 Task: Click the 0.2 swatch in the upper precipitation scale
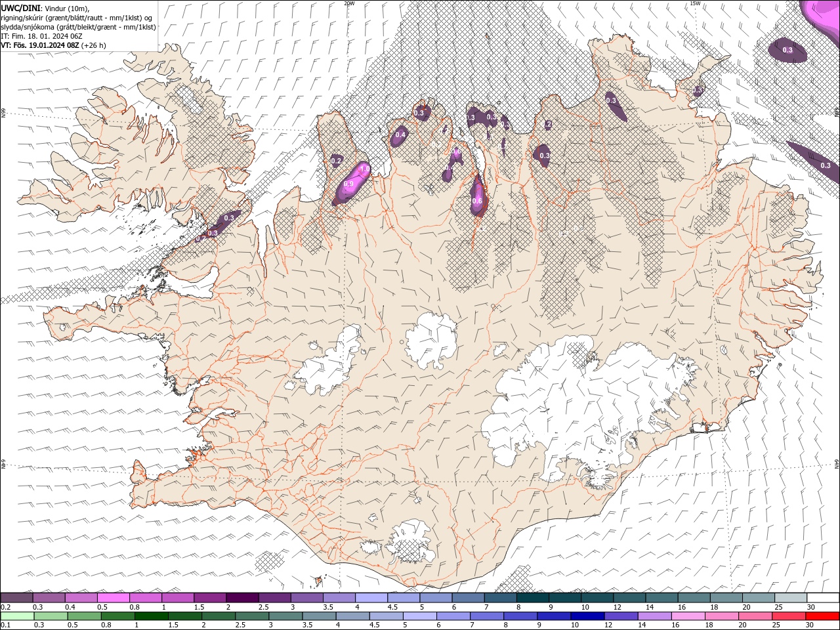(x=16, y=598)
